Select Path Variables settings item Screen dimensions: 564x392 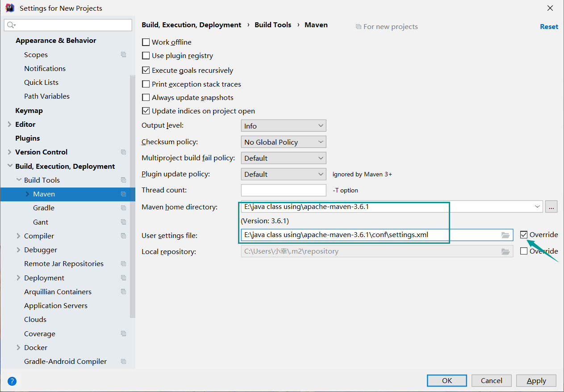point(47,96)
